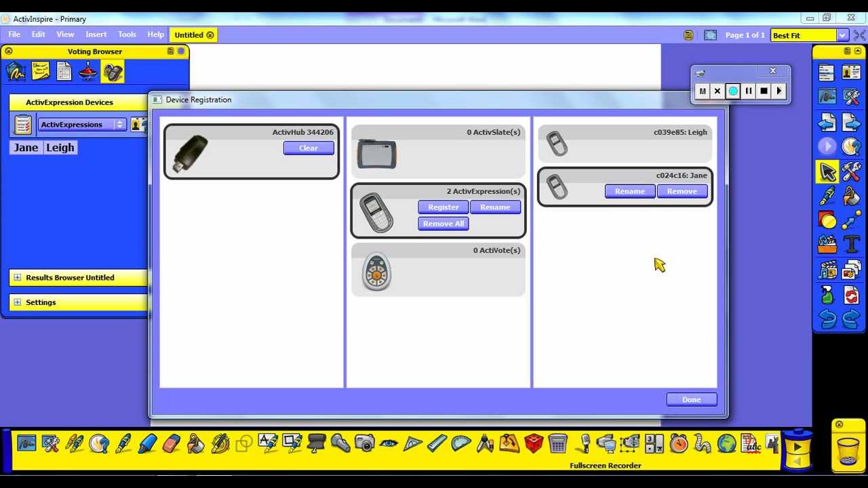The height and width of the screenshot is (488, 868).
Task: Select the Text T tool
Action: point(851,245)
